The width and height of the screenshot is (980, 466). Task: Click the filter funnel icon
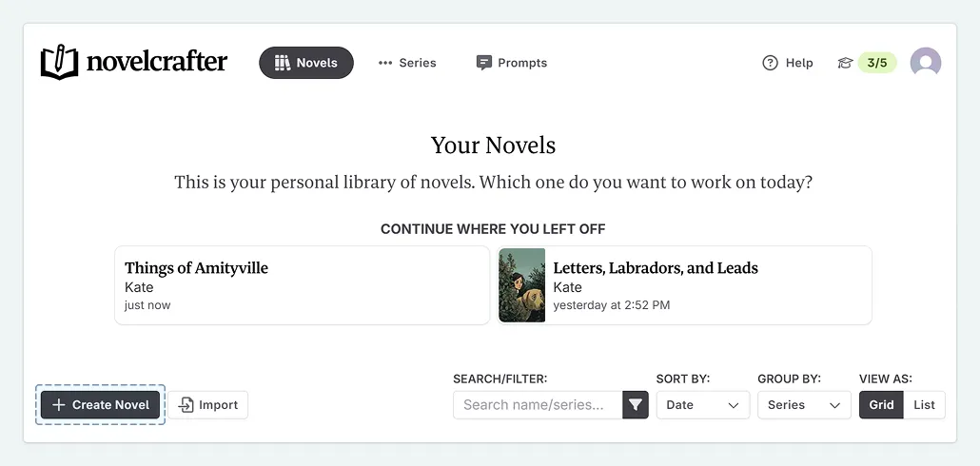coord(636,405)
